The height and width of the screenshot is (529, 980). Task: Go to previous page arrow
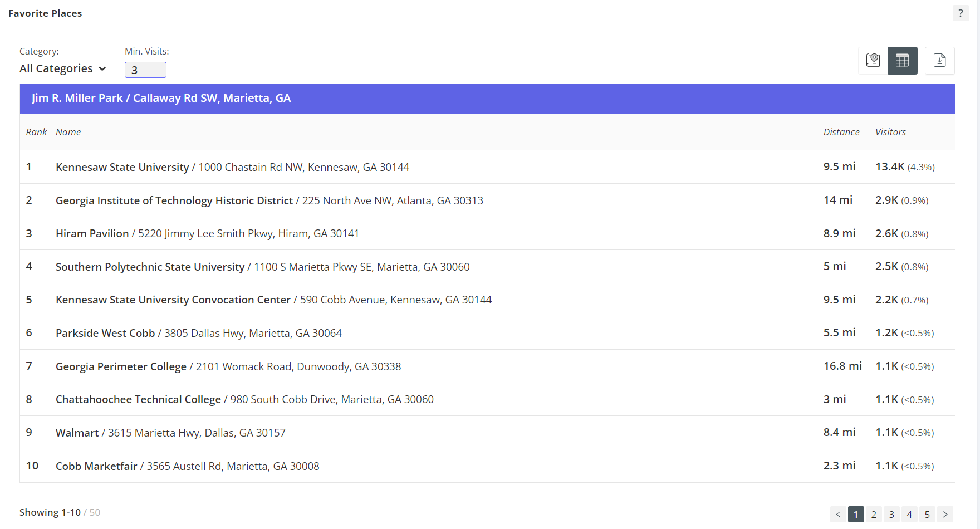[838, 514]
